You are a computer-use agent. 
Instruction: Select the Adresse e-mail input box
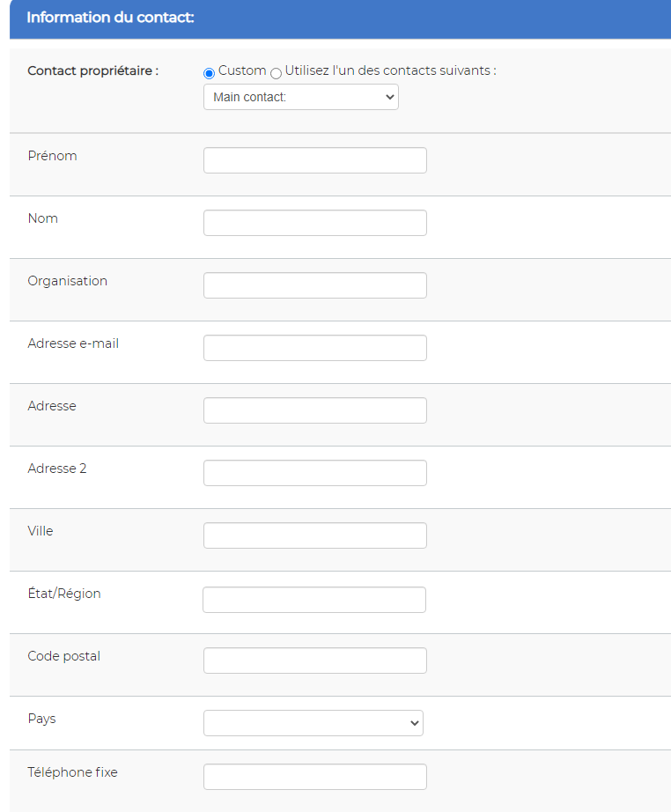(x=314, y=348)
